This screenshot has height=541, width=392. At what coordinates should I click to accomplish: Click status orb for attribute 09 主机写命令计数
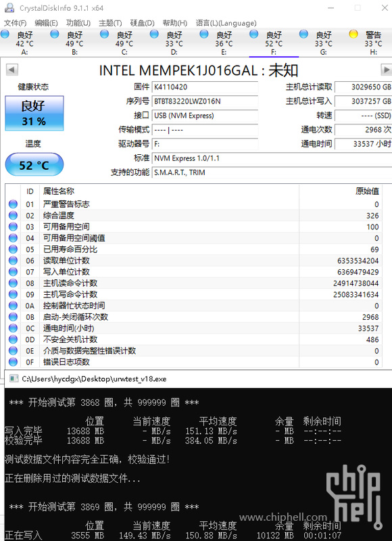tap(13, 294)
